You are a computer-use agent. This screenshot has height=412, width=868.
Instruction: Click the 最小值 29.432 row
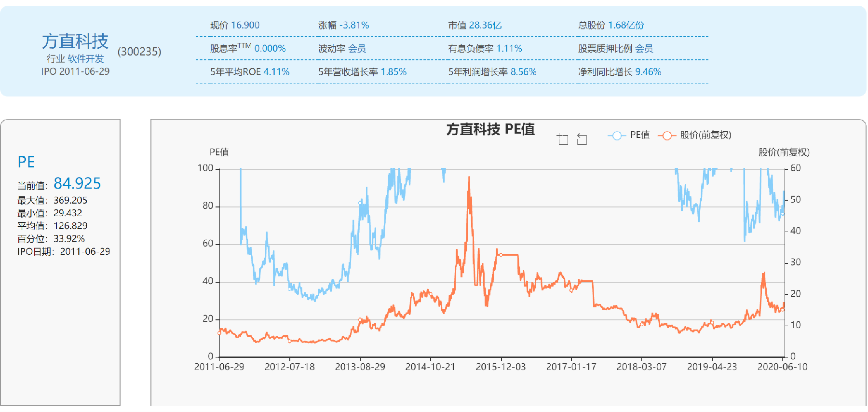50,213
